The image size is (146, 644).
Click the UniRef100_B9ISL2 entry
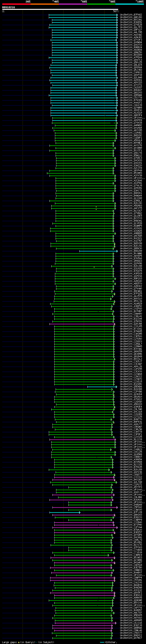pos(131,359)
